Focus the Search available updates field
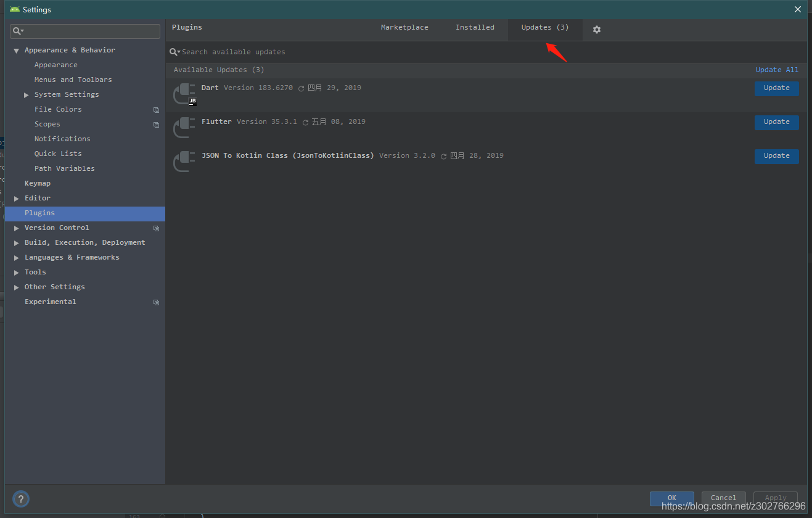 pyautogui.click(x=487, y=52)
